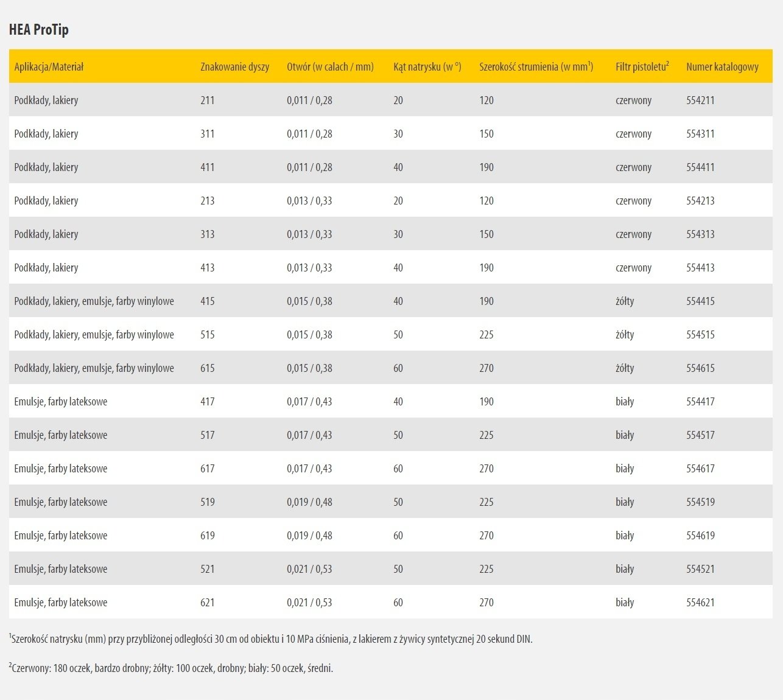Click nozzle marking 211
Viewport: 783px width, 700px height.
tap(208, 100)
